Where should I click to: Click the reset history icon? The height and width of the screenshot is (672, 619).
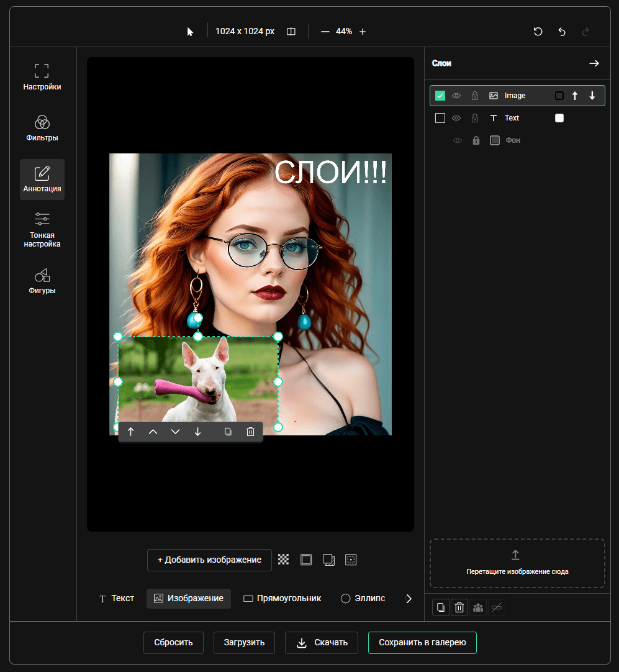click(538, 32)
